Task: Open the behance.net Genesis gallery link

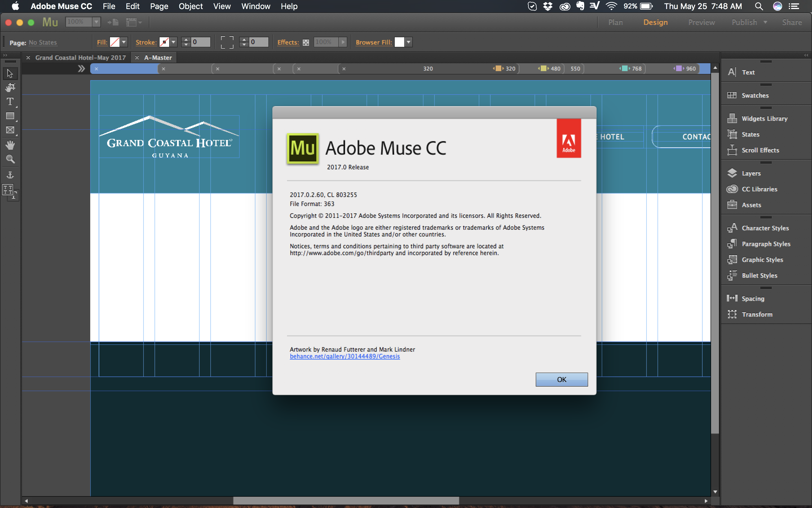Action: pos(345,356)
